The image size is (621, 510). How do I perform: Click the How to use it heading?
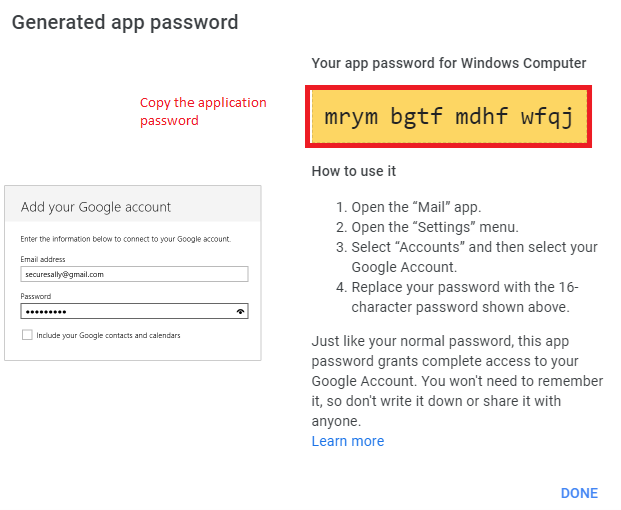pos(354,171)
